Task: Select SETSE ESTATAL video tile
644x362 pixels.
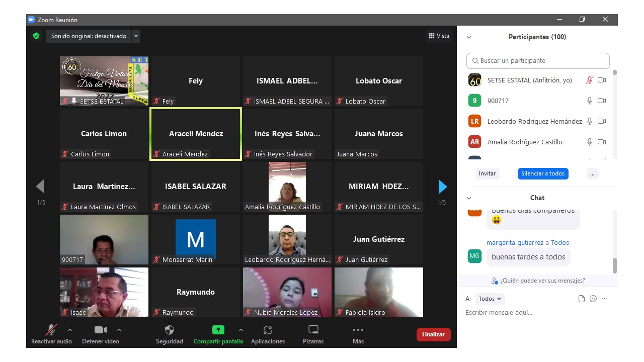Action: pyautogui.click(x=104, y=81)
